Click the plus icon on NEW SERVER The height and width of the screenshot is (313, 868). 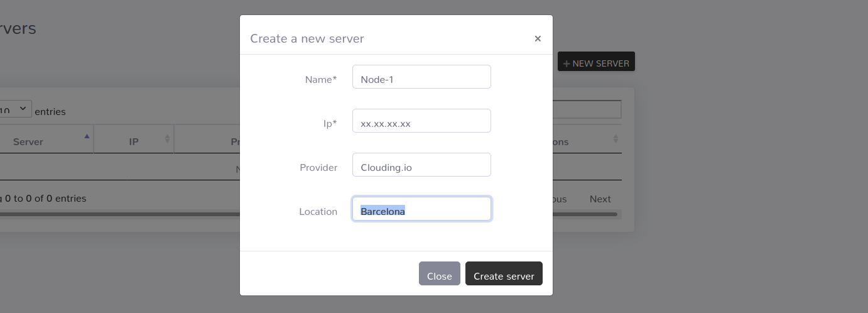click(567, 63)
